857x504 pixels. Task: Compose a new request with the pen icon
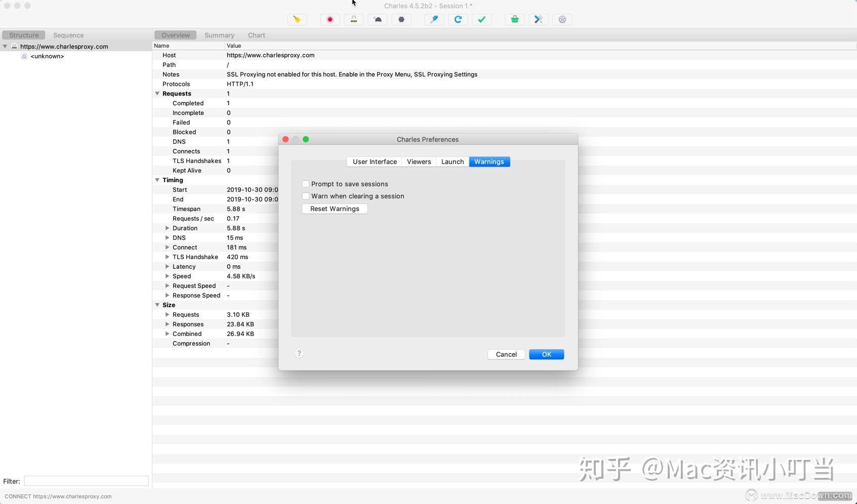(x=434, y=19)
